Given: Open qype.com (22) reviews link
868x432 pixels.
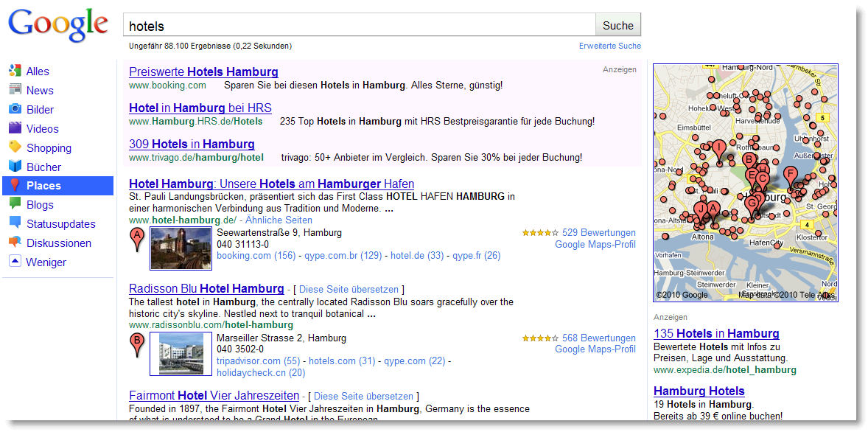Looking at the screenshot, I should tap(415, 361).
